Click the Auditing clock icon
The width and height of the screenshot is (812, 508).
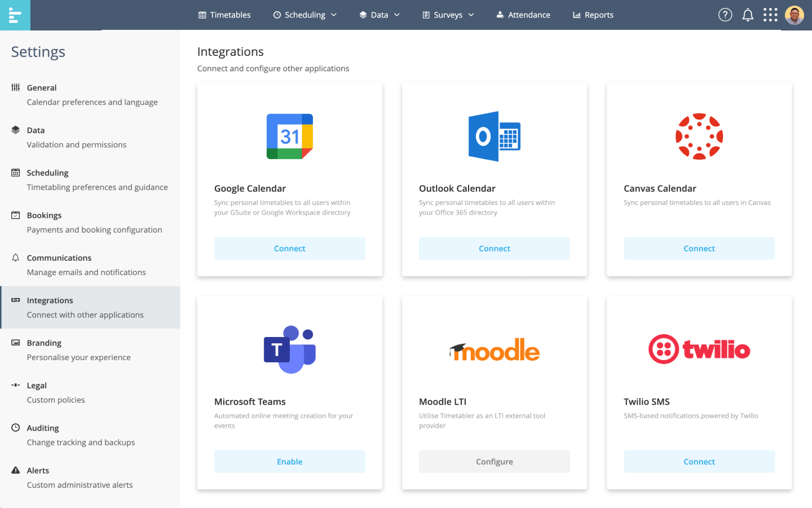[x=15, y=428]
